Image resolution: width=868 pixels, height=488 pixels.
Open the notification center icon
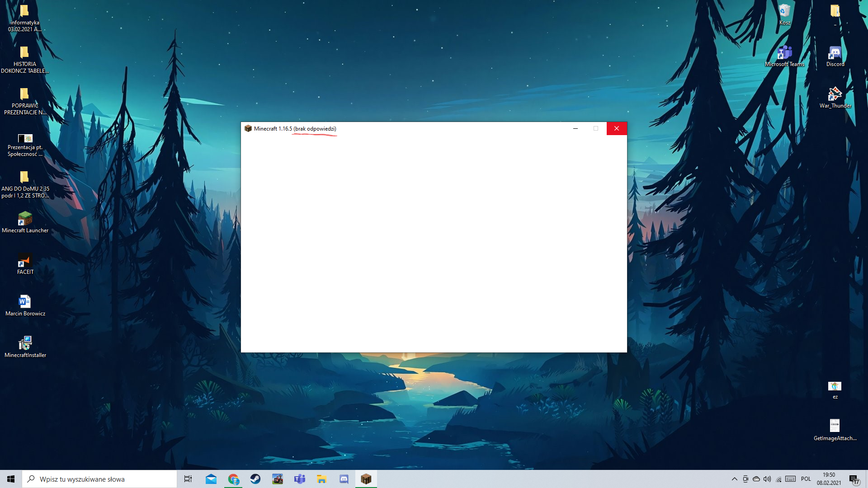[x=854, y=479]
